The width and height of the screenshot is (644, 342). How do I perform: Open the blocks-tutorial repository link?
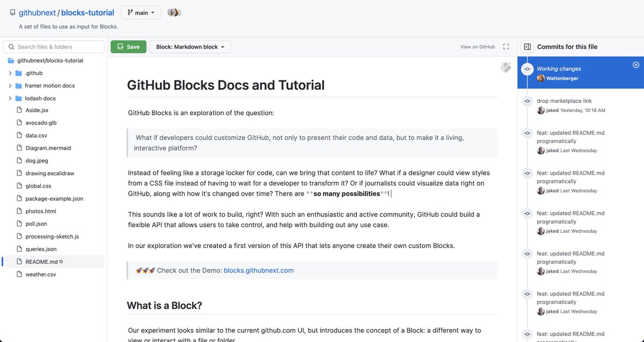pos(87,12)
